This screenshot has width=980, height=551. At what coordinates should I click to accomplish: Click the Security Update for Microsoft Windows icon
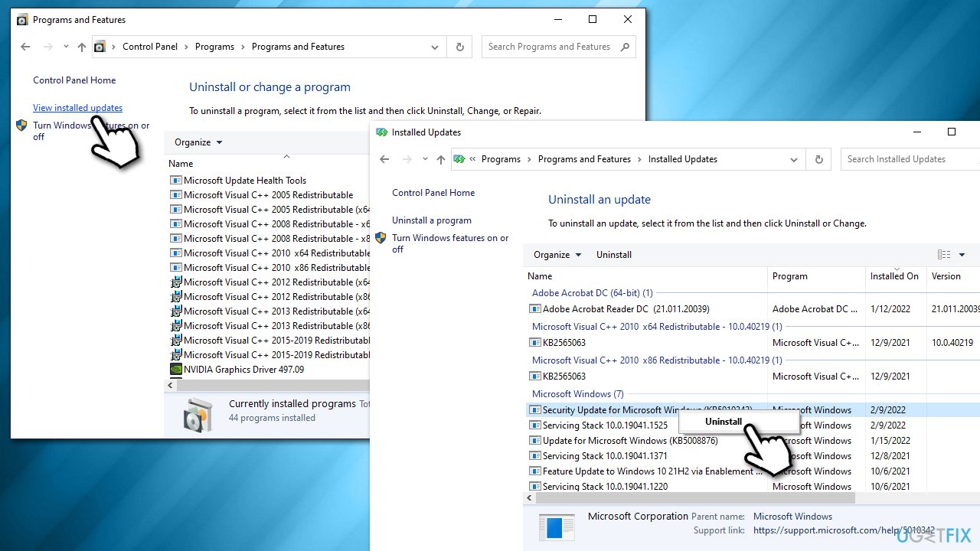[535, 410]
